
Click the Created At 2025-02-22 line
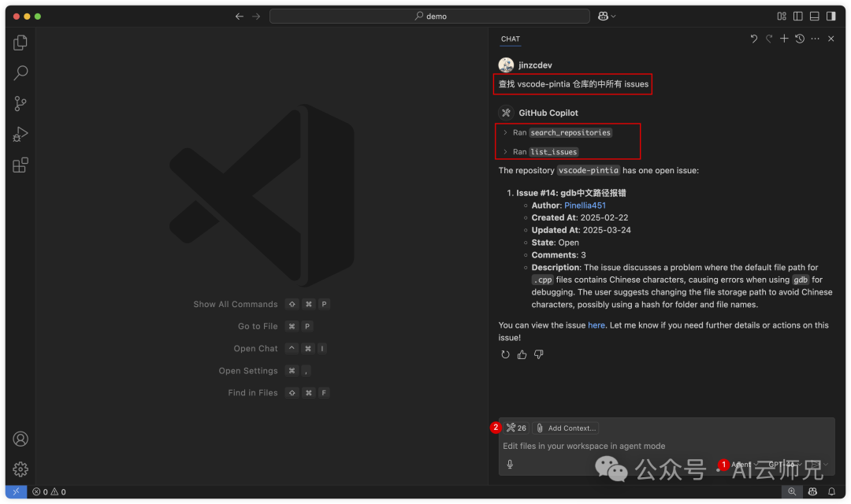point(580,218)
